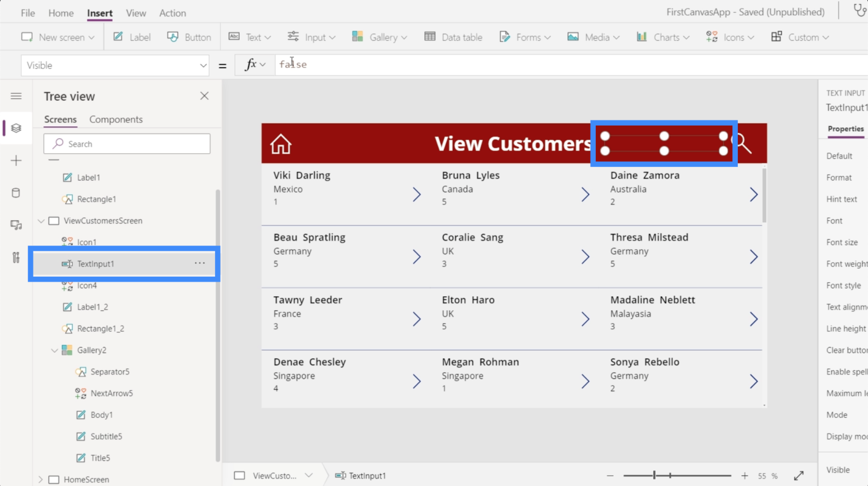Open the Icons dropdown
This screenshot has height=486, width=868.
pyautogui.click(x=730, y=37)
